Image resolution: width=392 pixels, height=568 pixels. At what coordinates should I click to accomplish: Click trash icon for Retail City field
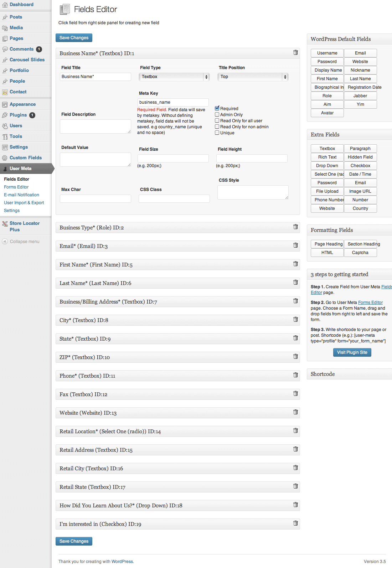[295, 468]
